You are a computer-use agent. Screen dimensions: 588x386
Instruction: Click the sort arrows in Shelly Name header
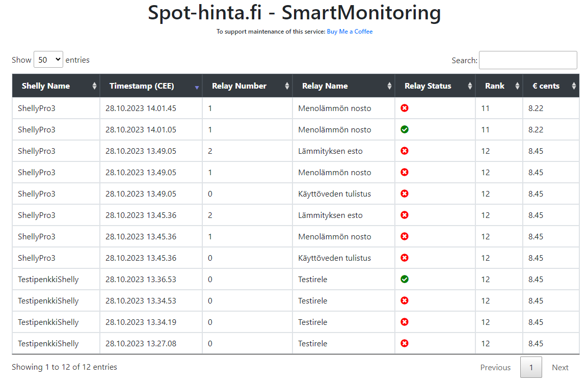pyautogui.click(x=94, y=86)
